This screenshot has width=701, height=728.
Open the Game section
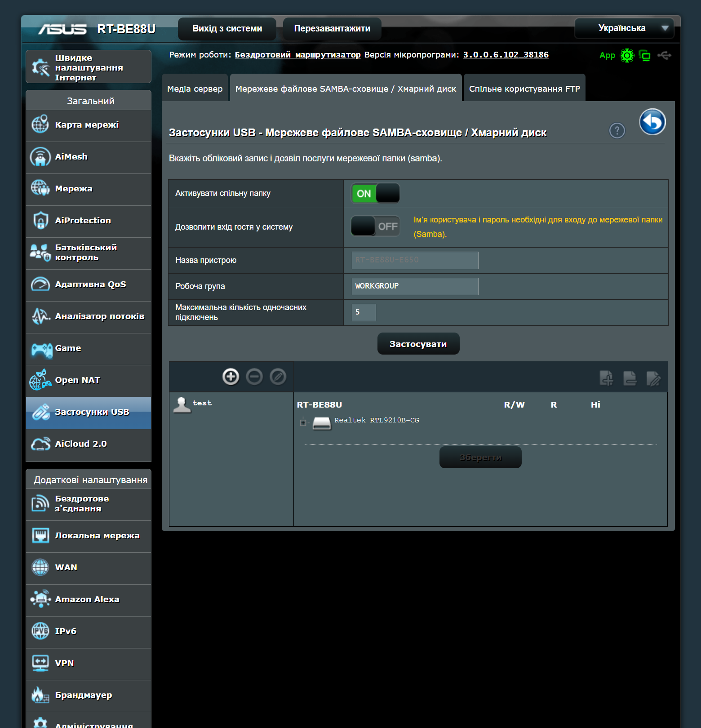tap(89, 349)
